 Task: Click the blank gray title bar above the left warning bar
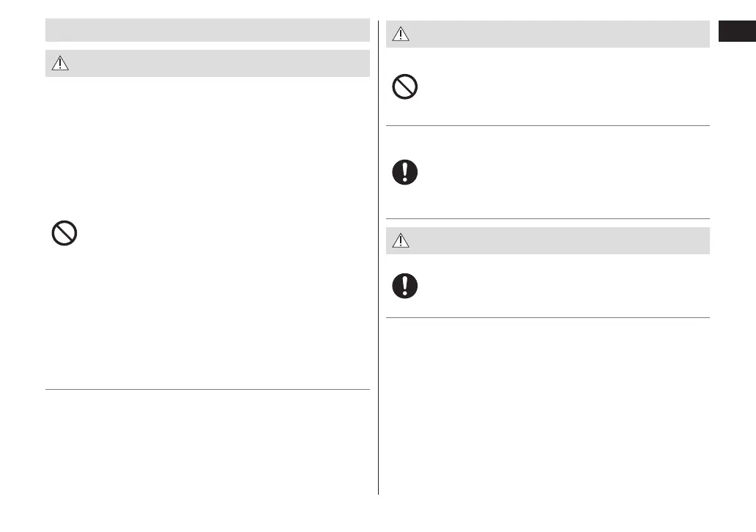pos(207,31)
